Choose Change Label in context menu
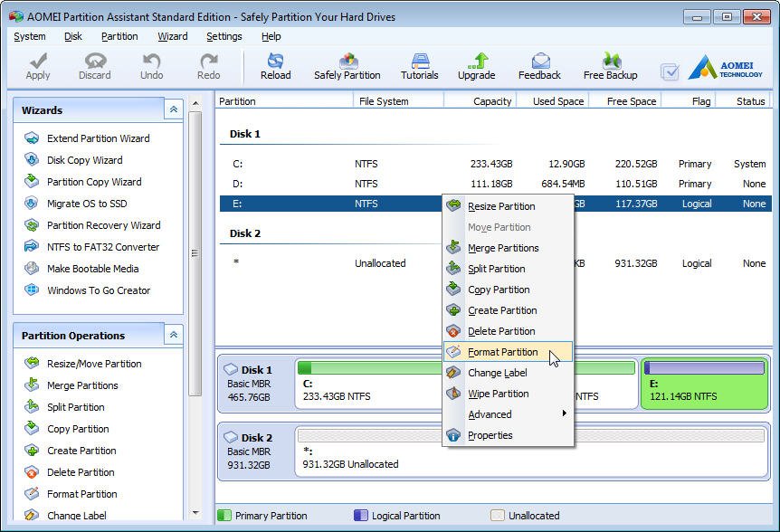 tap(508, 373)
